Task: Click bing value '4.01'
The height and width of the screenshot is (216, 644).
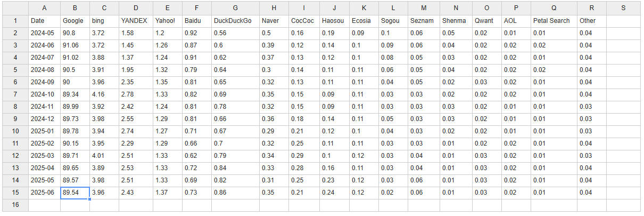Action: [x=104, y=156]
